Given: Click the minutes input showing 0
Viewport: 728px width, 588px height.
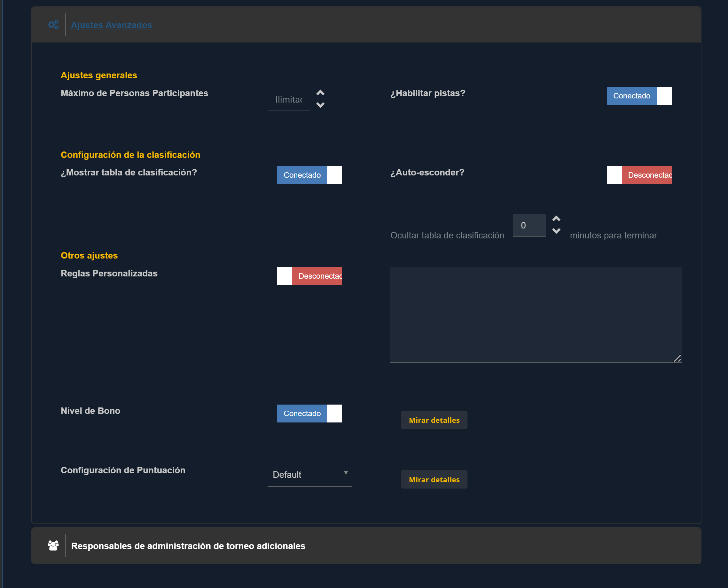Looking at the screenshot, I should pos(529,226).
